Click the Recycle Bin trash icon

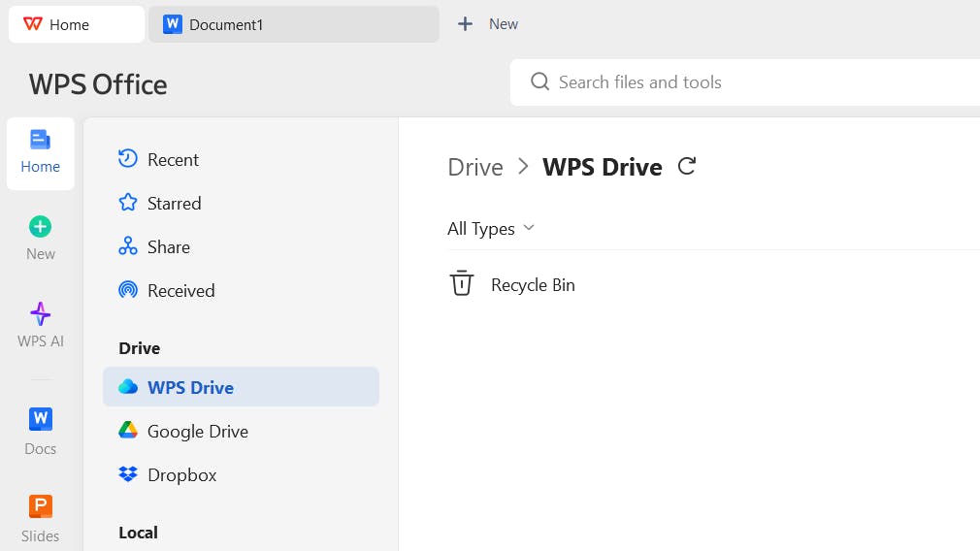click(461, 283)
